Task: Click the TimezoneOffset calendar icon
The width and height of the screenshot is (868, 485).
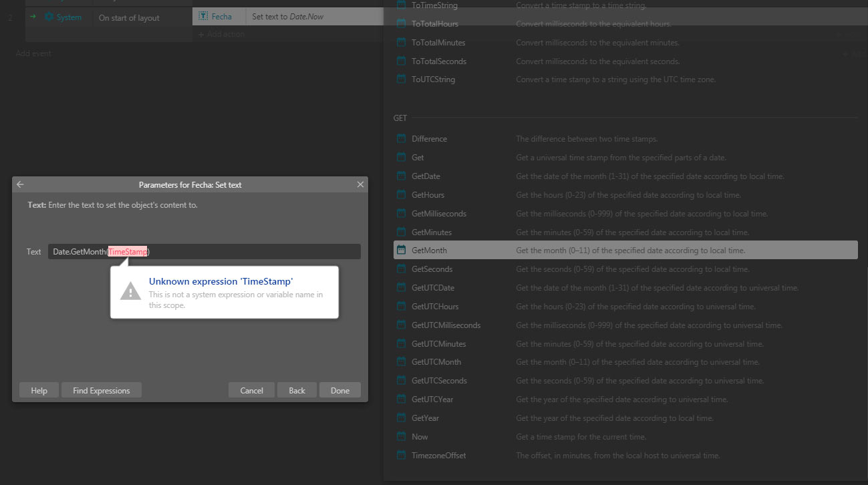Action: click(401, 455)
